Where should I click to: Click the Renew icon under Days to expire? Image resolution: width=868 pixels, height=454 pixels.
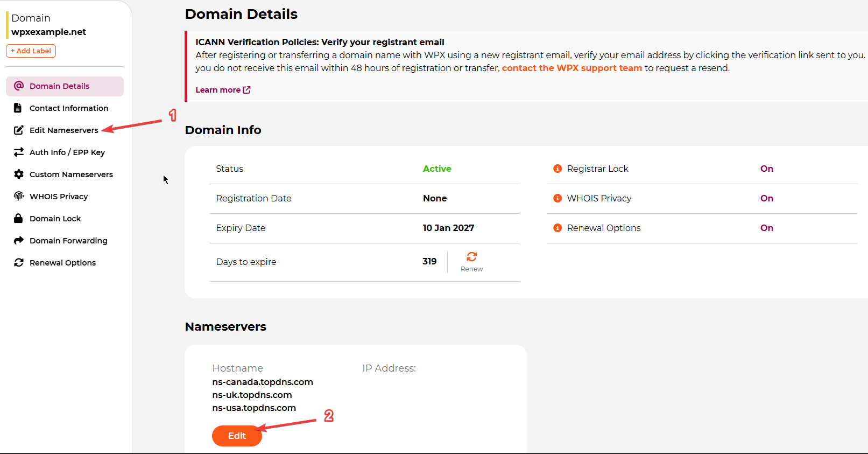(471, 257)
